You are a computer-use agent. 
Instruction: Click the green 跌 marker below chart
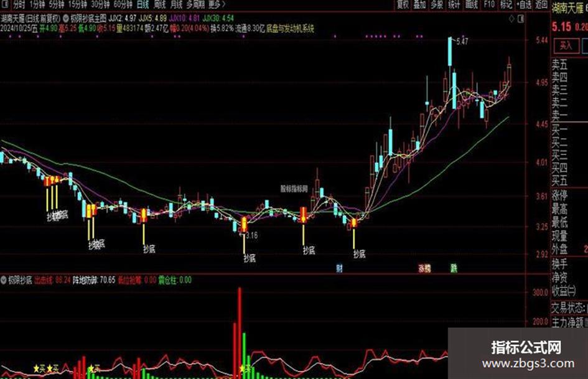click(454, 268)
